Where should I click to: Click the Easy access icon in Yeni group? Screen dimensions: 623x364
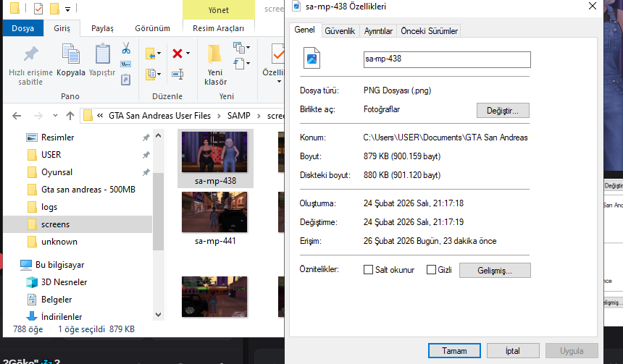click(x=239, y=64)
